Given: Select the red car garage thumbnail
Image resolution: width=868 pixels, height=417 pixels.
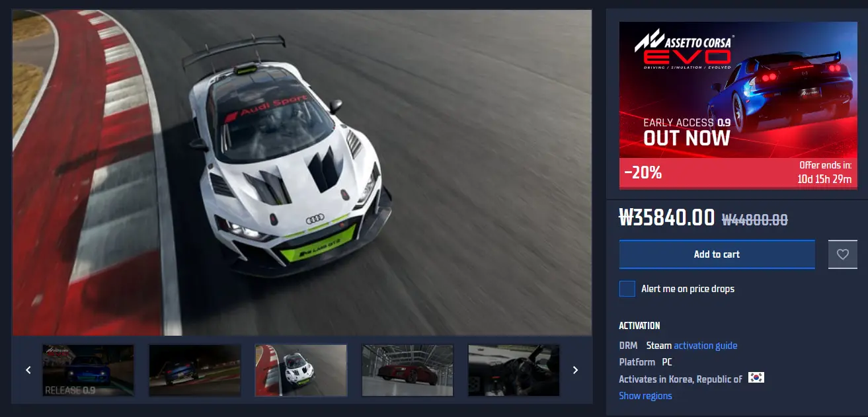Looking at the screenshot, I should (408, 370).
